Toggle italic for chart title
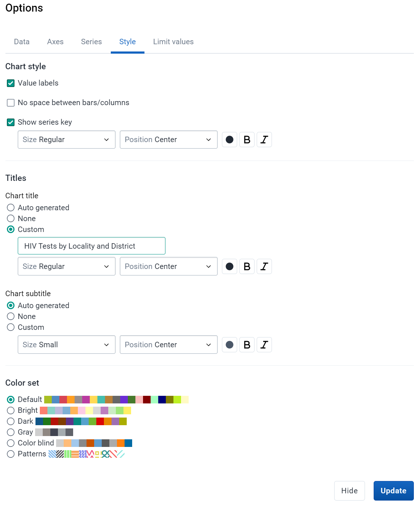Viewport: 420px width, 506px height. [x=264, y=266]
